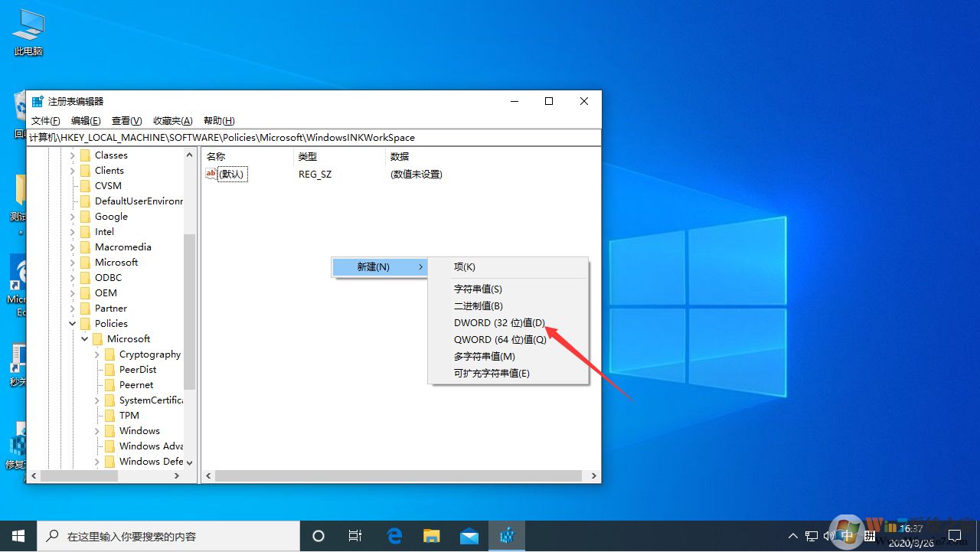This screenshot has width=980, height=552.
Task: Open Microsoft Edge from the taskbar
Action: (394, 535)
